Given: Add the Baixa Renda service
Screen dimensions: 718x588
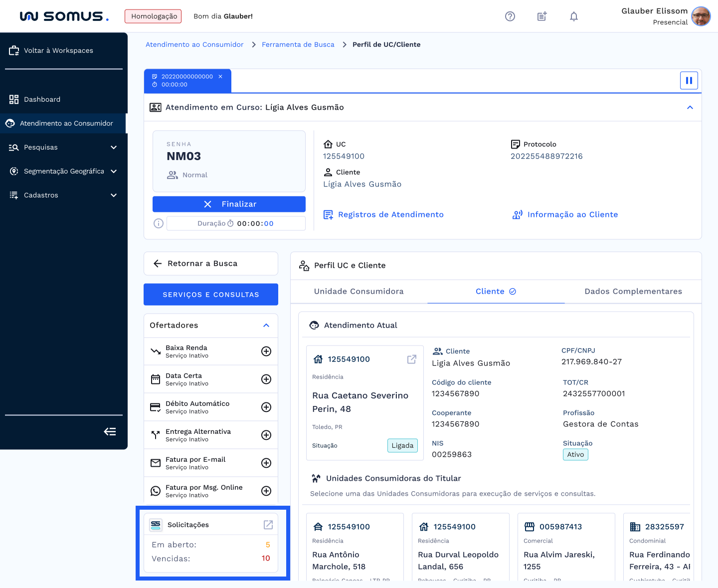Looking at the screenshot, I should (x=266, y=351).
